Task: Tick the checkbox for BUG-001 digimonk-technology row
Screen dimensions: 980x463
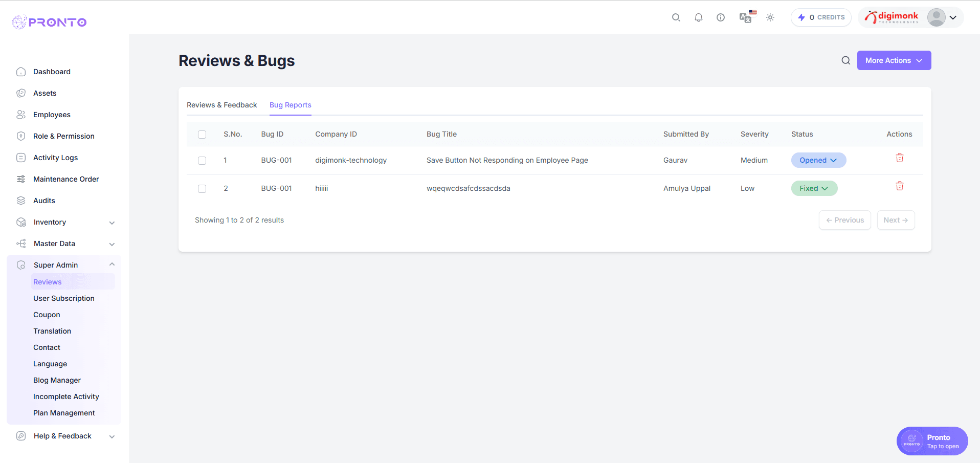Action: pos(202,160)
